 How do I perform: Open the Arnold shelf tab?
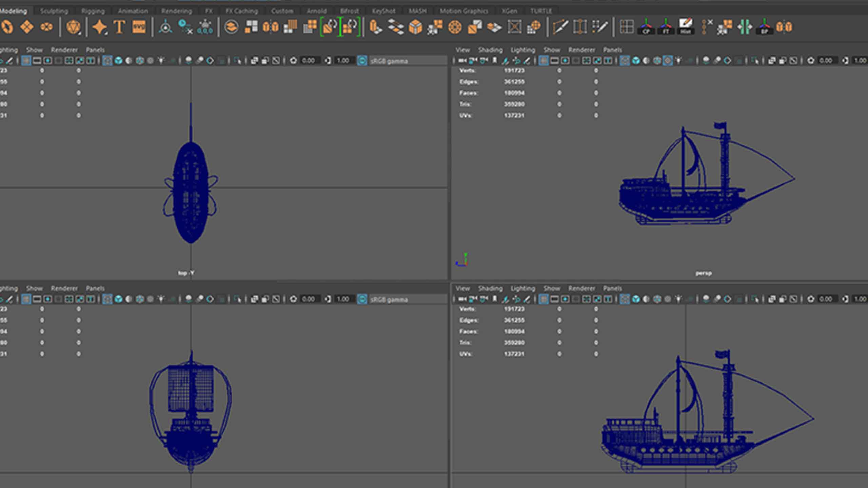[316, 11]
